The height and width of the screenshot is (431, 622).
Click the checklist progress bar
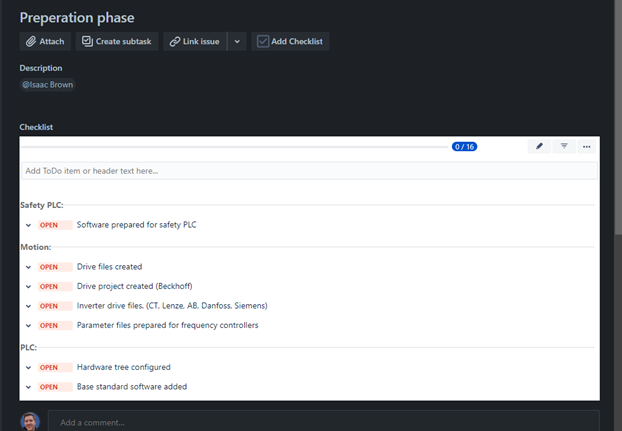234,147
